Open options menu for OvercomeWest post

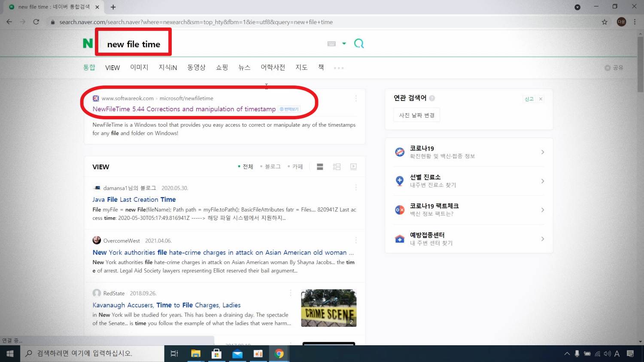(x=356, y=240)
